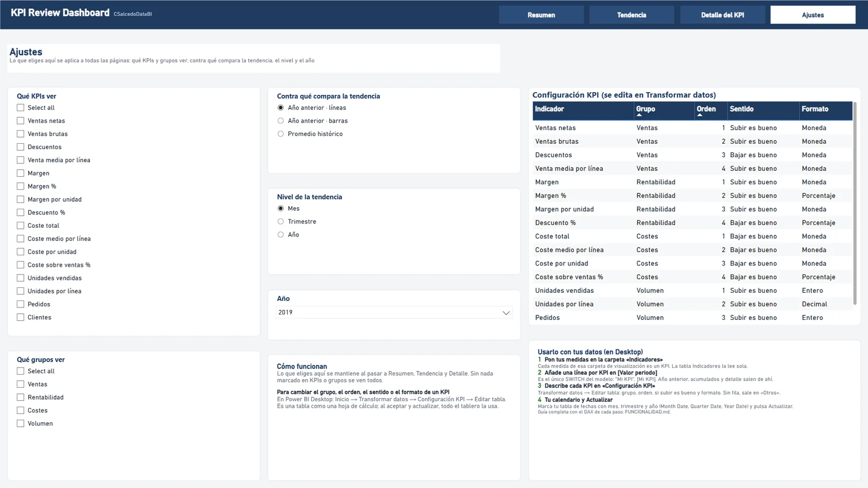Switch to the Tendencia tab
Viewport: 868px width, 488px height.
[631, 15]
